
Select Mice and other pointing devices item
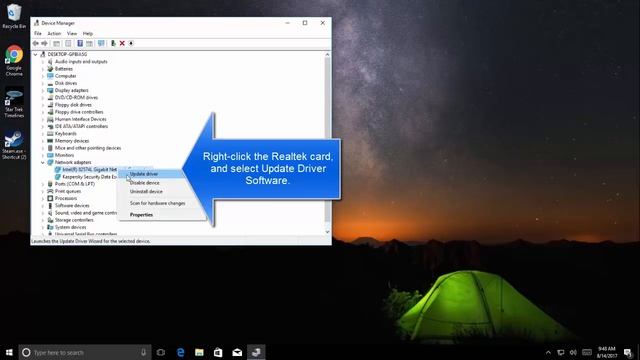88,148
